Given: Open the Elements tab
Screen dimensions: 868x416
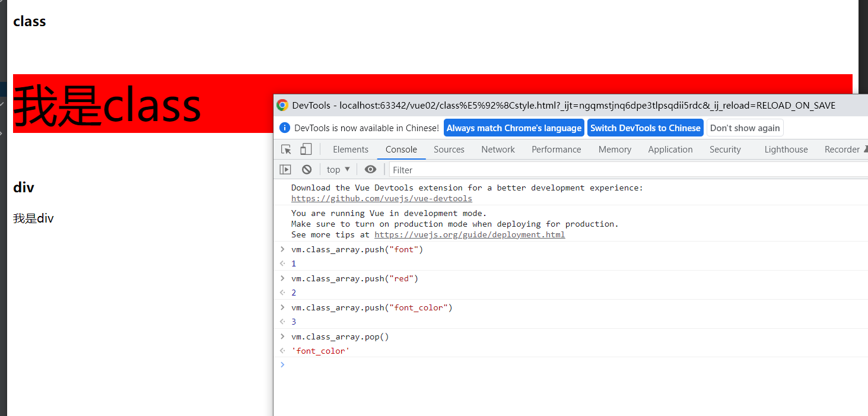Looking at the screenshot, I should pyautogui.click(x=351, y=150).
